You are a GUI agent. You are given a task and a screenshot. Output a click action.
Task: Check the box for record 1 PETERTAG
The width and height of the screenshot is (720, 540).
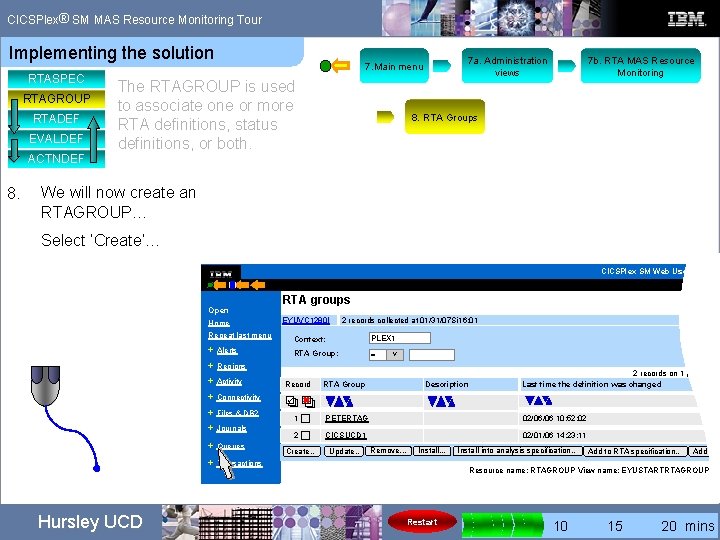click(305, 418)
